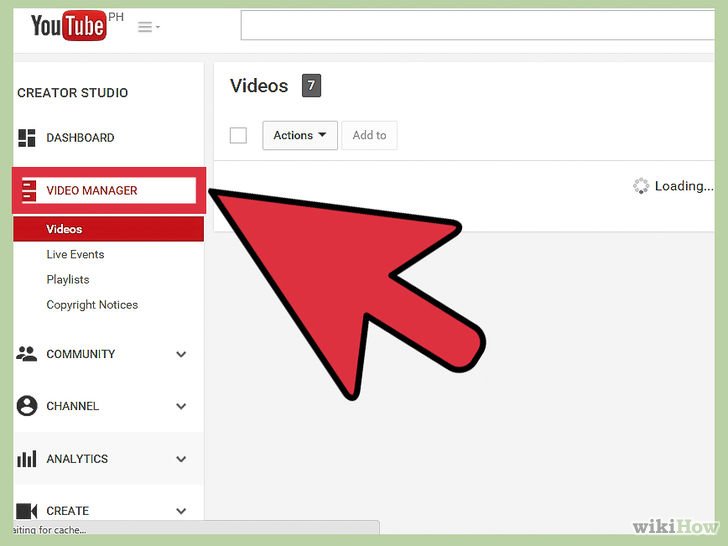This screenshot has width=728, height=546.
Task: Go to Live Events
Action: (75, 254)
